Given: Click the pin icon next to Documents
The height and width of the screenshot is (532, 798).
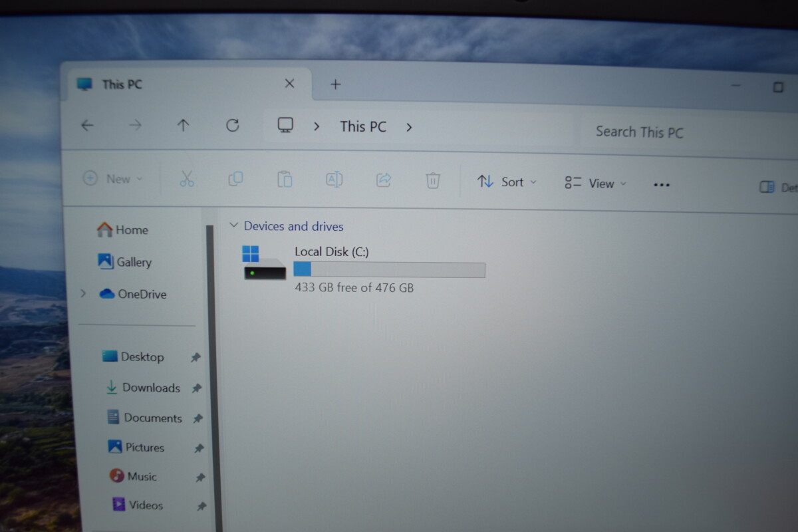Looking at the screenshot, I should [x=198, y=419].
